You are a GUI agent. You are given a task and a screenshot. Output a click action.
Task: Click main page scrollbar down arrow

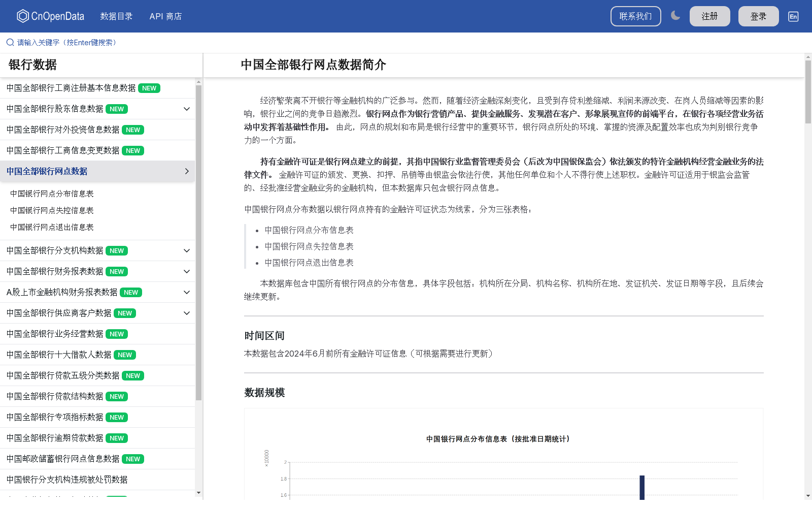pos(808,496)
